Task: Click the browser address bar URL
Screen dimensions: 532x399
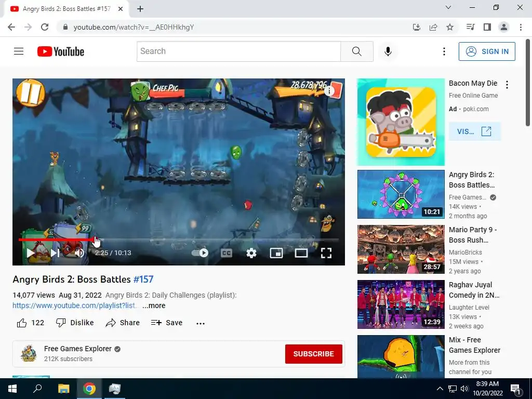Action: [x=134, y=27]
